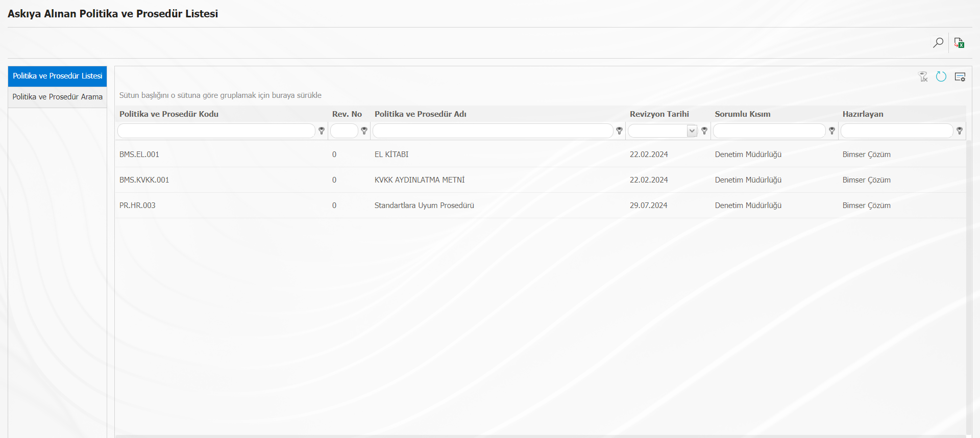Image resolution: width=980 pixels, height=438 pixels.
Task: Click 22.02.2024 in the EL KİTABI row
Action: pyautogui.click(x=649, y=154)
